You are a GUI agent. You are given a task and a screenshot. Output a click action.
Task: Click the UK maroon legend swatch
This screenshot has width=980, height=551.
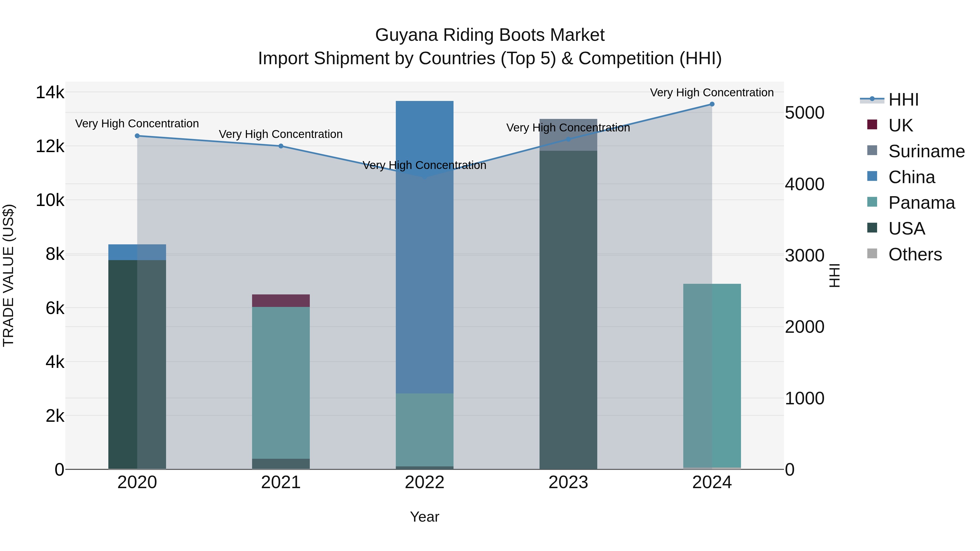click(x=872, y=124)
